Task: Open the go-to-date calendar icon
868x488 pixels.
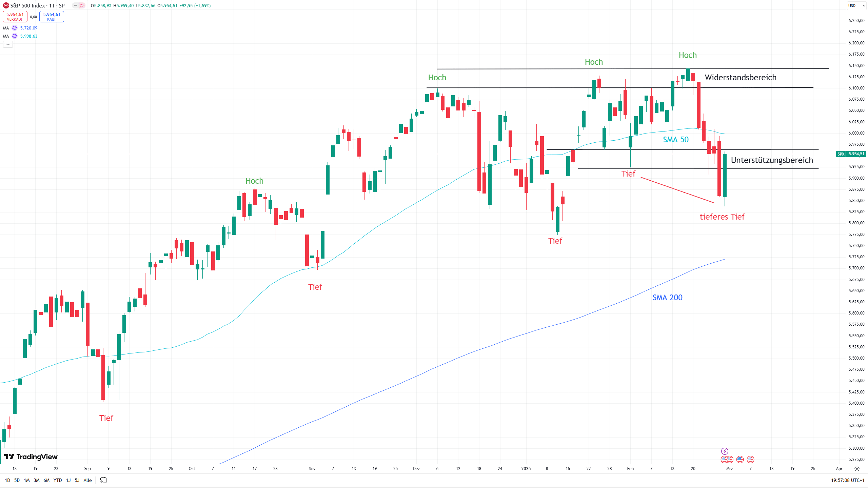Action: click(x=103, y=480)
